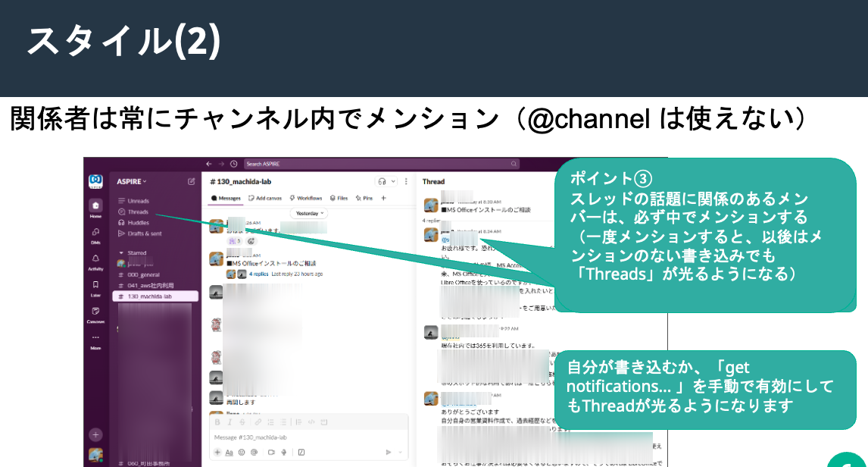The image size is (868, 467).
Task: Select the Add canvas tab
Action: click(x=265, y=198)
